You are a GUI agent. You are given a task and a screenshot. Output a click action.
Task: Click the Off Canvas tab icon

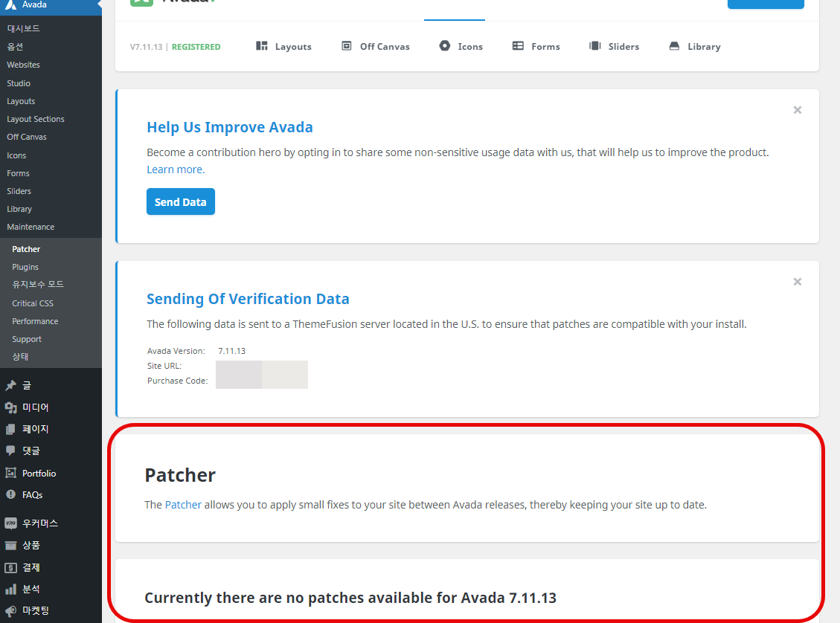coord(347,46)
